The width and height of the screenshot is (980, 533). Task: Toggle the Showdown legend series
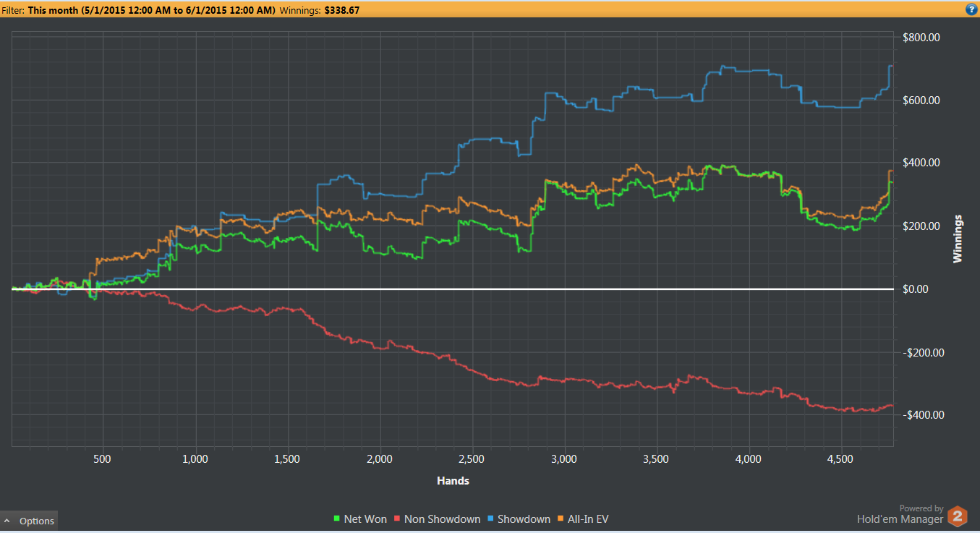519,519
